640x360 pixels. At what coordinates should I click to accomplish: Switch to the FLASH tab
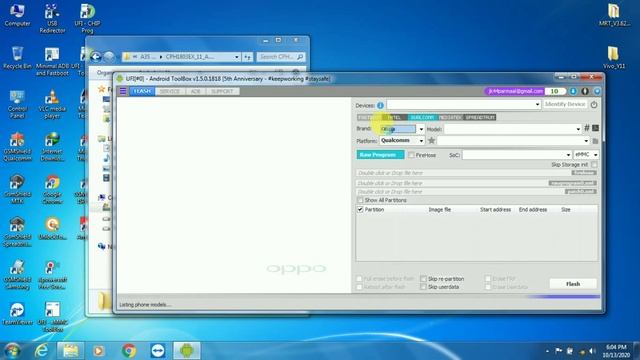142,91
